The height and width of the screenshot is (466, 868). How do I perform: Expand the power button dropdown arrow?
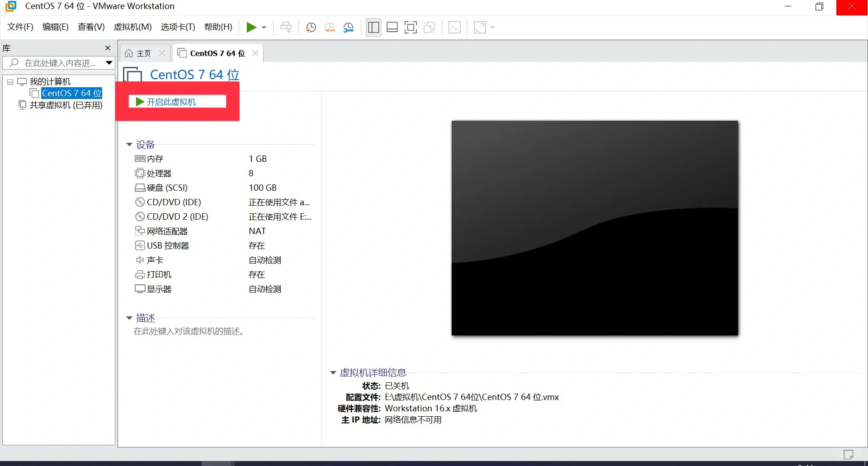(x=264, y=27)
